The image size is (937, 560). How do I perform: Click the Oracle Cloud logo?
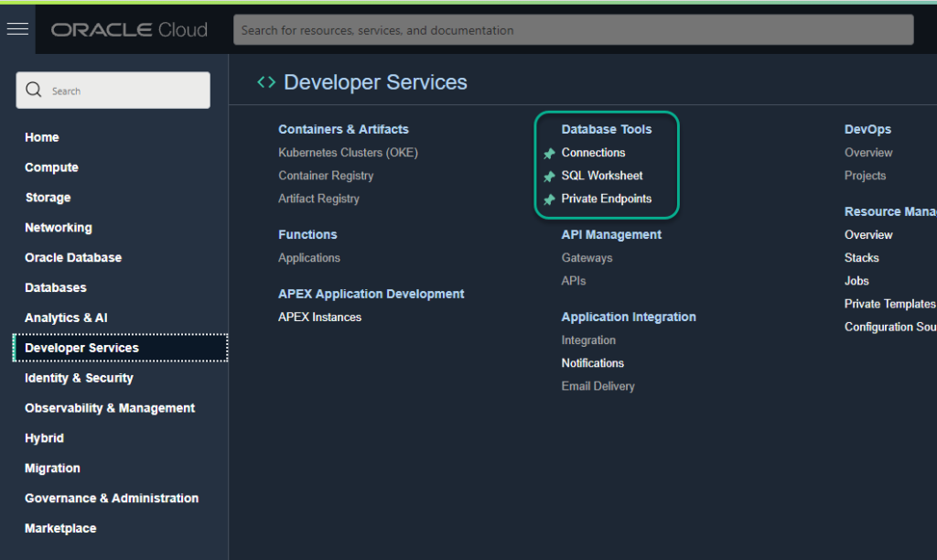pyautogui.click(x=128, y=28)
